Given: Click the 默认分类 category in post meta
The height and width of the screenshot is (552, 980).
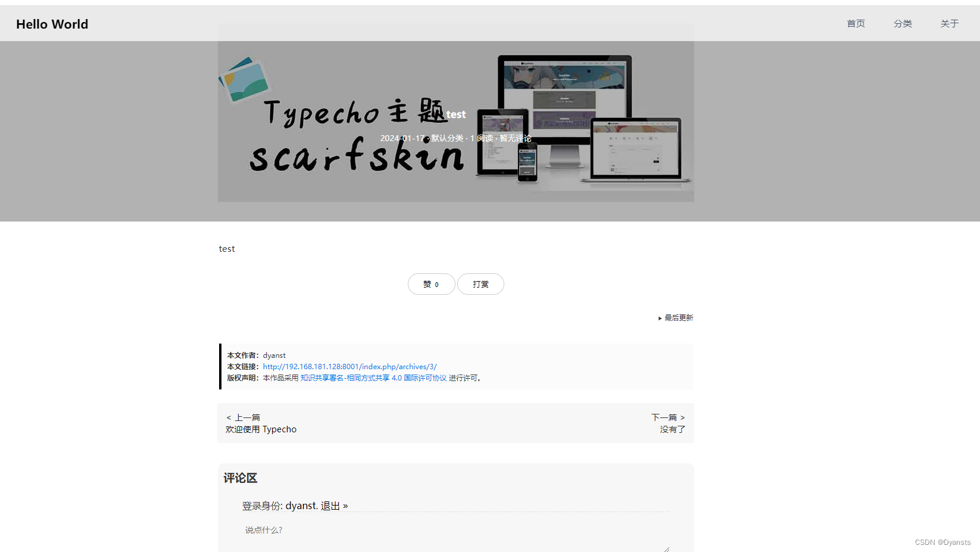Looking at the screenshot, I should point(447,138).
